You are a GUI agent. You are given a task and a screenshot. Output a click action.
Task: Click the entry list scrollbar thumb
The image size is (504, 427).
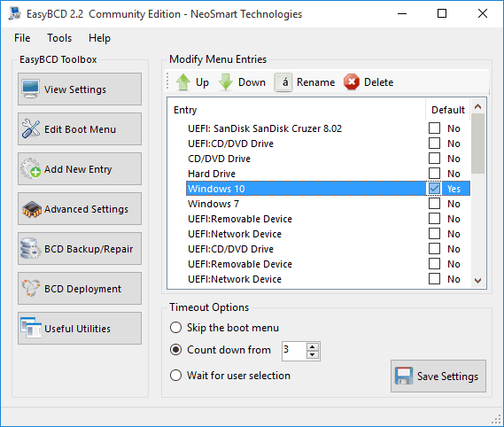(x=478, y=144)
